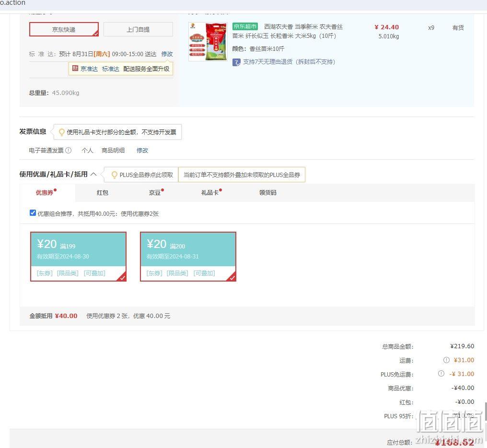Image resolution: width=487 pixels, height=448 pixels.
Task: Click 修改 link next to delivery time
Action: 167,54
